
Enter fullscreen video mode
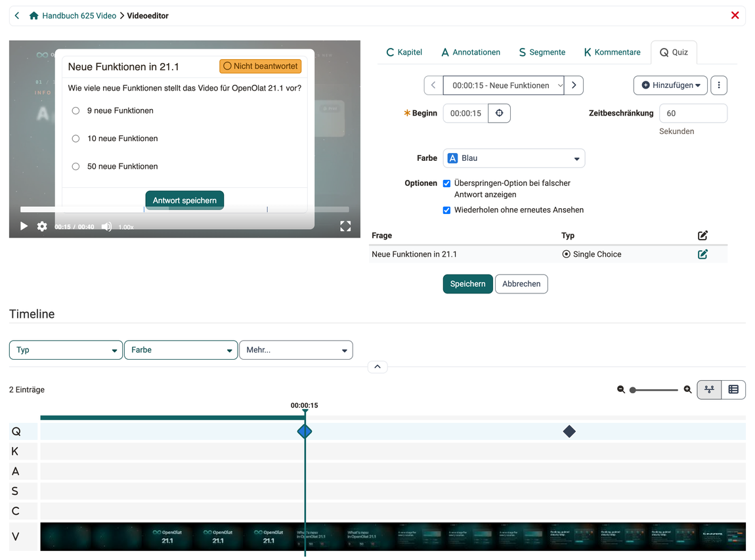[x=345, y=226]
